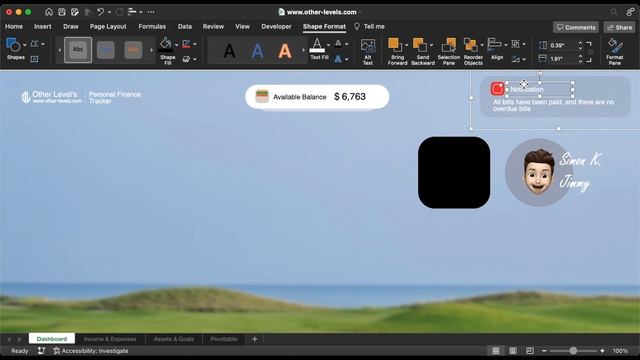The height and width of the screenshot is (360, 640).
Task: Open the Shape Effects dropdown arrow
Action: coord(195,59)
